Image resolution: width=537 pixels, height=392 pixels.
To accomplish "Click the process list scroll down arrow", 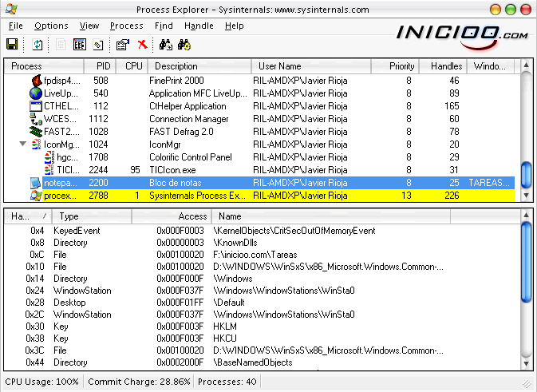I will coord(527,196).
